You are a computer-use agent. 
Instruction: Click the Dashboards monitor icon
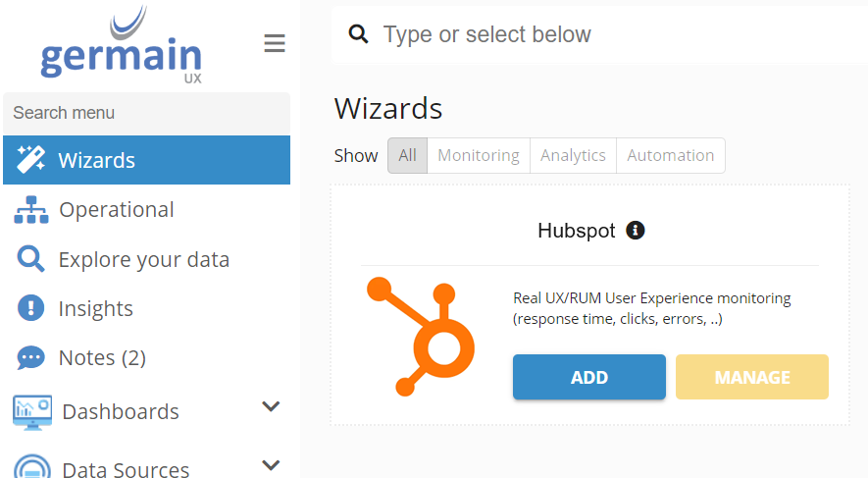pos(32,411)
